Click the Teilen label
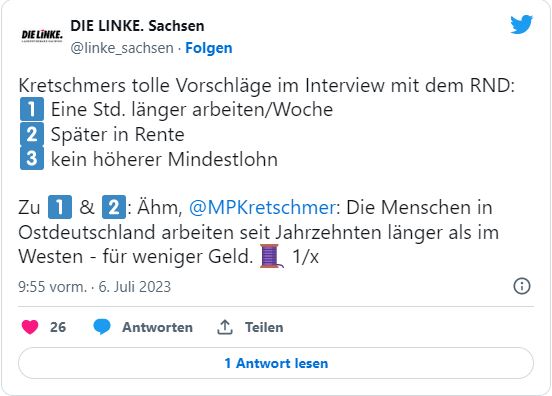The width and height of the screenshot is (552, 396). coord(264,327)
